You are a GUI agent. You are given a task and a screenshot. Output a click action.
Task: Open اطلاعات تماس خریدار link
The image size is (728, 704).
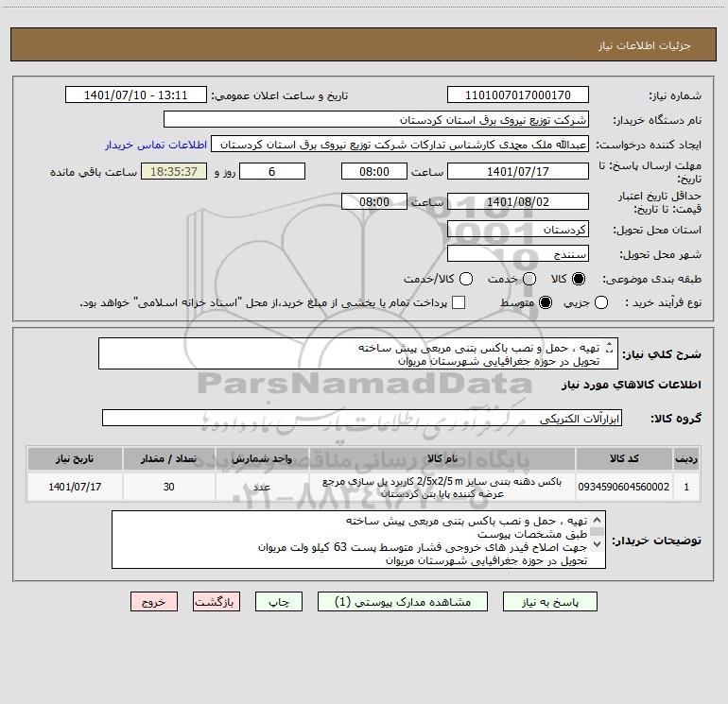point(156,145)
